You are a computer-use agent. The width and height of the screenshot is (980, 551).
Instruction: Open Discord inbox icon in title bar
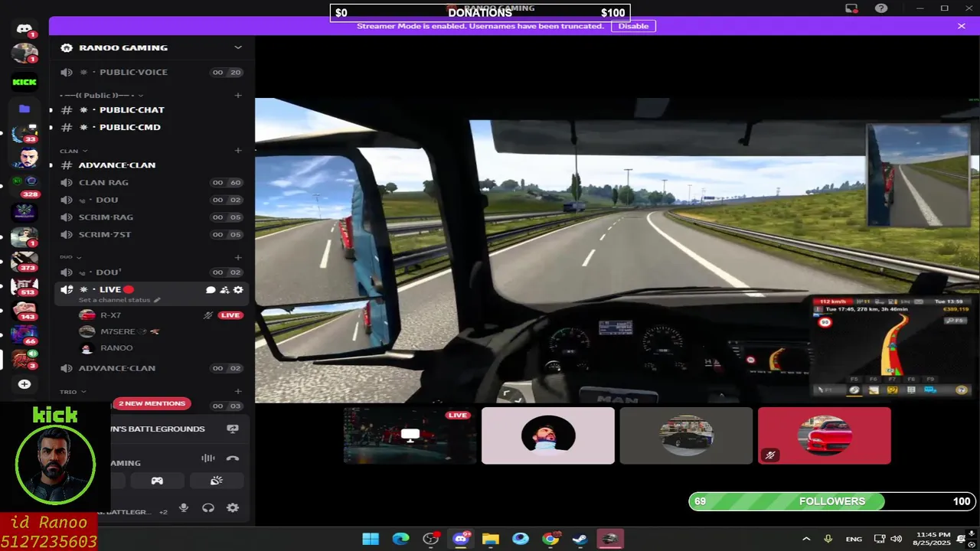point(851,8)
